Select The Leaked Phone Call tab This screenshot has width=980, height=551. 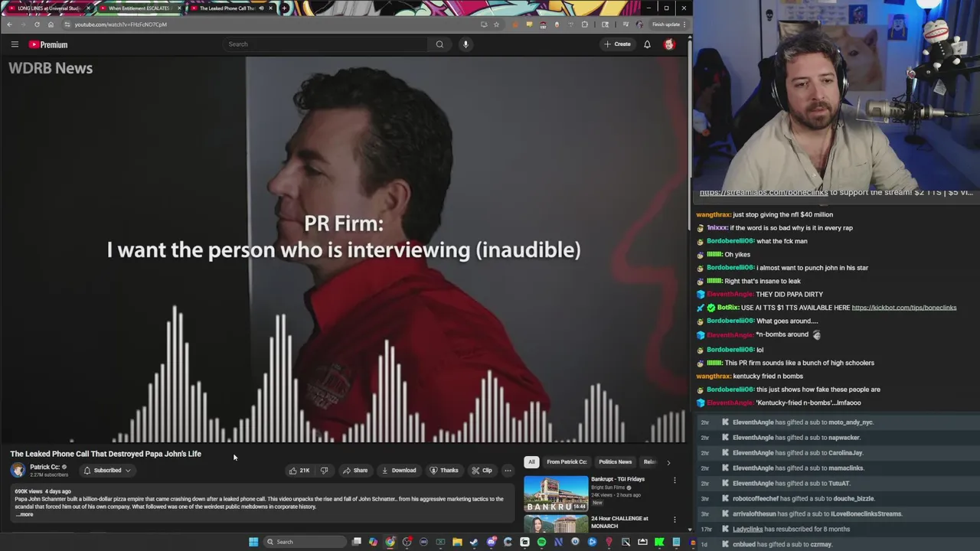click(x=230, y=8)
